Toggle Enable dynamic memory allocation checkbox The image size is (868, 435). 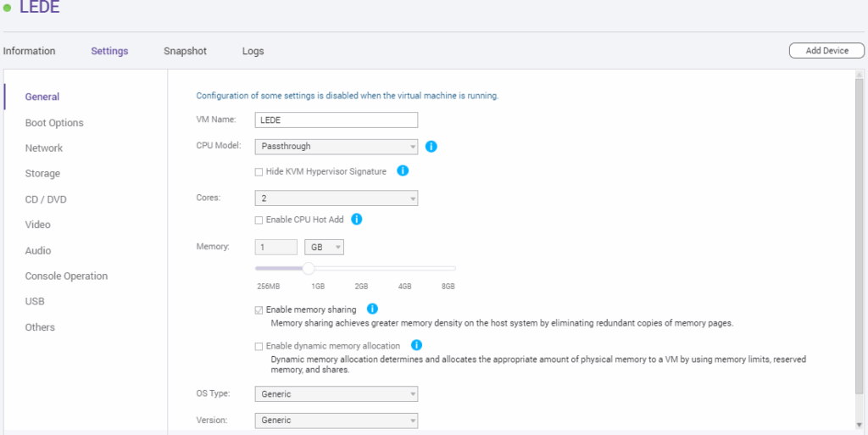(x=259, y=347)
